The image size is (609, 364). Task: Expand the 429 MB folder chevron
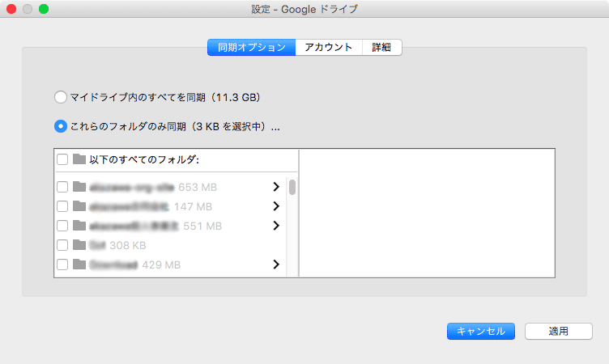coord(276,265)
